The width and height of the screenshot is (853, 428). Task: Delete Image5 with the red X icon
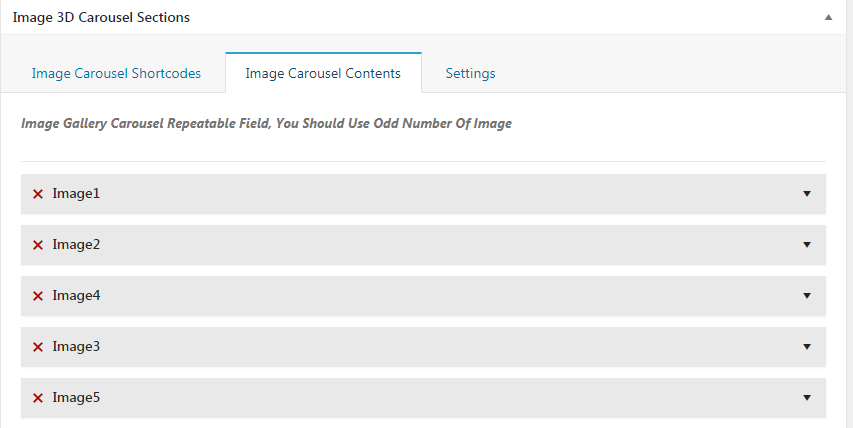click(x=38, y=398)
